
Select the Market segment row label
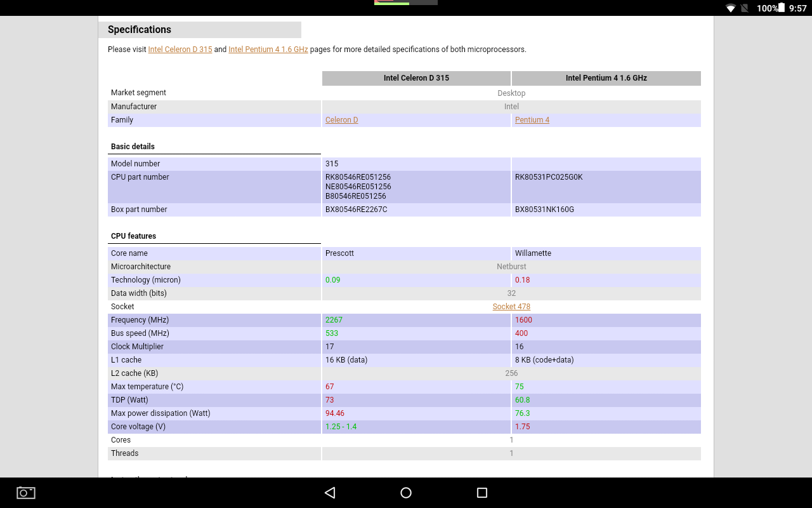tap(138, 93)
